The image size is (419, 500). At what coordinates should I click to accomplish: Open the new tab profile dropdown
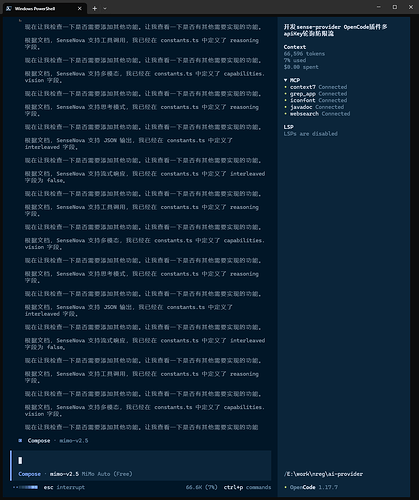[x=105, y=9]
